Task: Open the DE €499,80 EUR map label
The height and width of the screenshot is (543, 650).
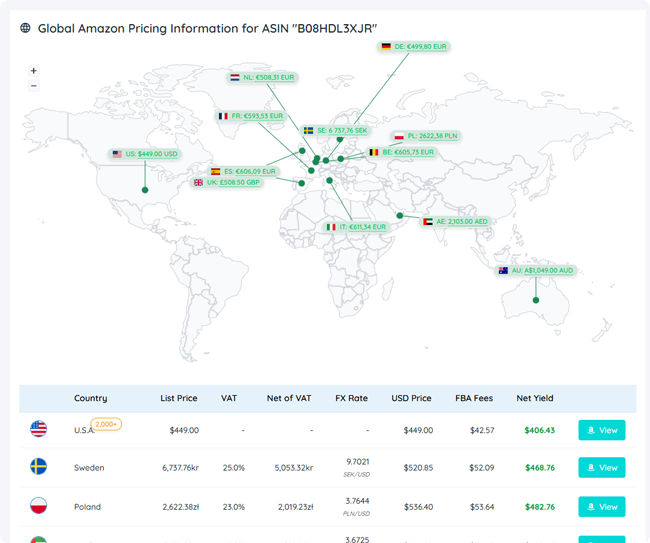Action: click(414, 46)
